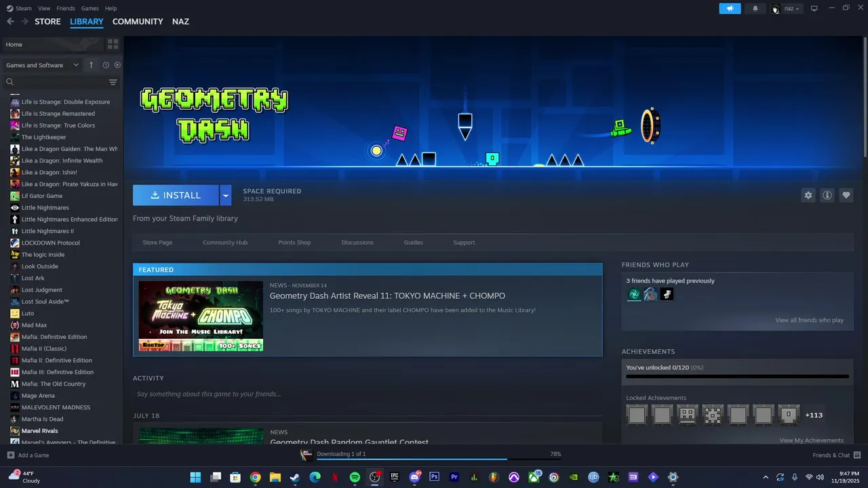Click the sort ascending arrow in sidebar
This screenshot has height=488, width=868.
(x=91, y=65)
